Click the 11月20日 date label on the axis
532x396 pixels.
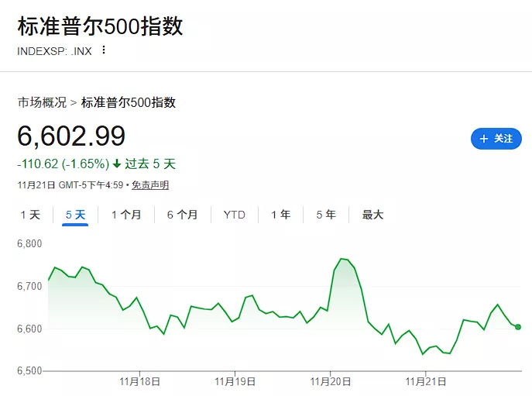(331, 381)
